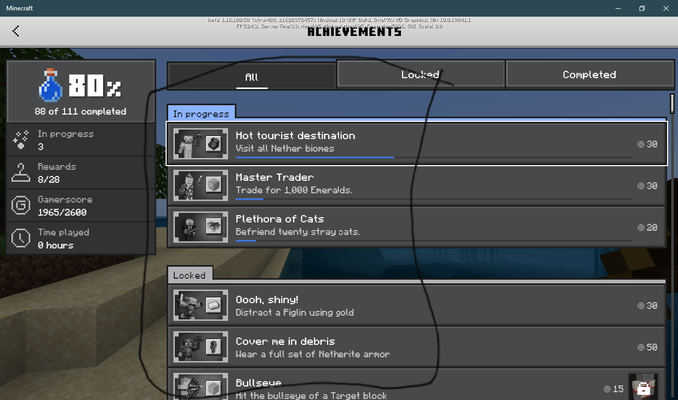Click the Master Trader thumbnail image
The width and height of the screenshot is (678, 400).
click(x=201, y=186)
